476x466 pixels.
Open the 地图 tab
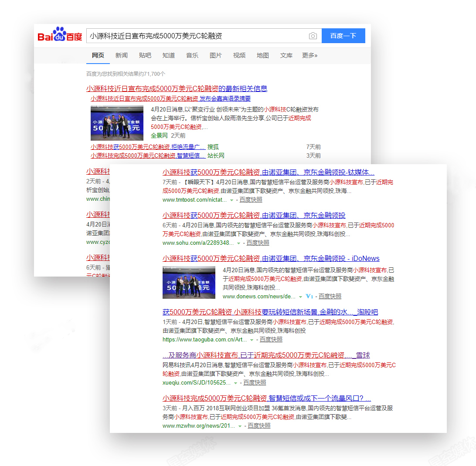pos(262,55)
